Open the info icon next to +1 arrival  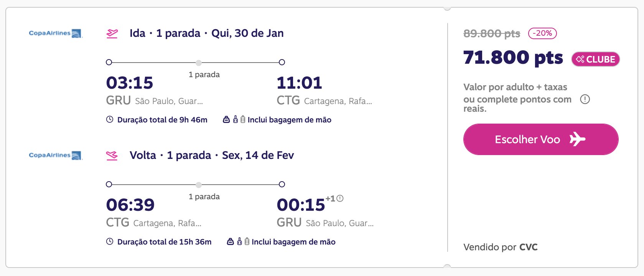coord(340,198)
